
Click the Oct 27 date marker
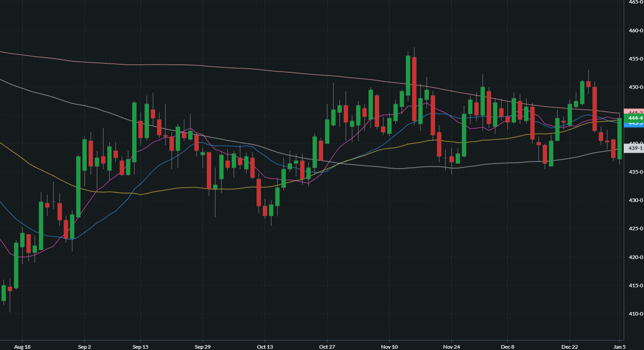tap(327, 347)
